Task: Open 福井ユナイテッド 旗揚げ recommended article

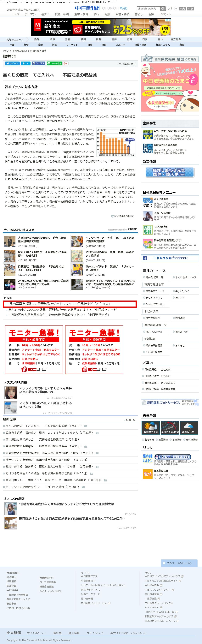Action: tap(110, 268)
